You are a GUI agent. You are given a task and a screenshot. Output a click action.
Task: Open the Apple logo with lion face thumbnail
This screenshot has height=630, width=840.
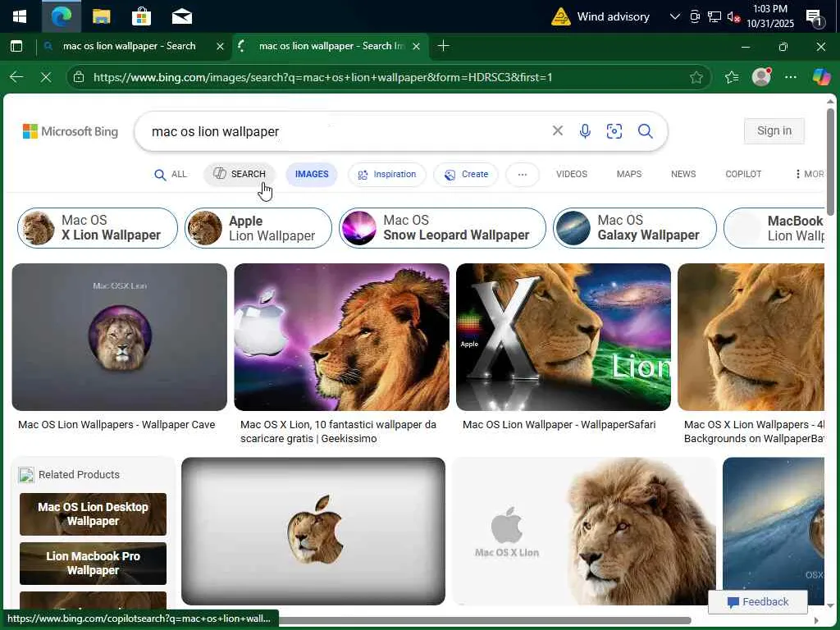pos(313,531)
